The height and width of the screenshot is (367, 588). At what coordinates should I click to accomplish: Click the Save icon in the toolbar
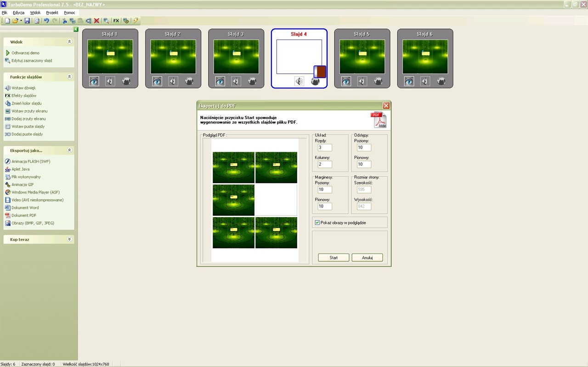click(x=27, y=21)
